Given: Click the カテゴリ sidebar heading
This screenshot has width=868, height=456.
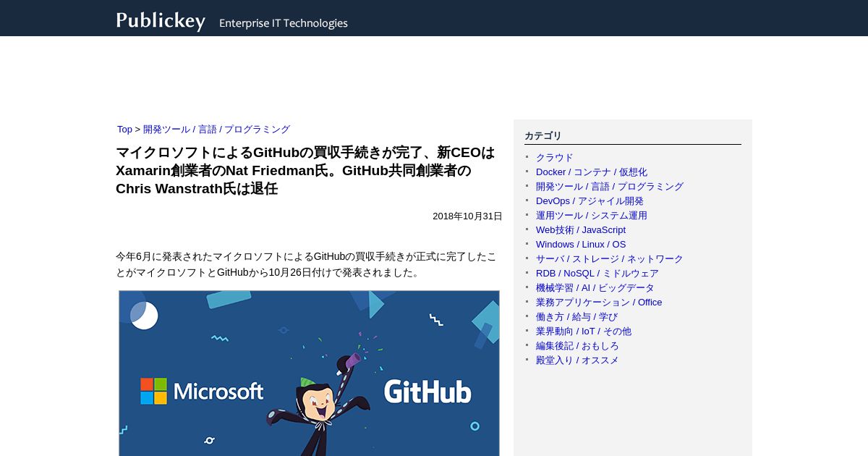Looking at the screenshot, I should [543, 135].
